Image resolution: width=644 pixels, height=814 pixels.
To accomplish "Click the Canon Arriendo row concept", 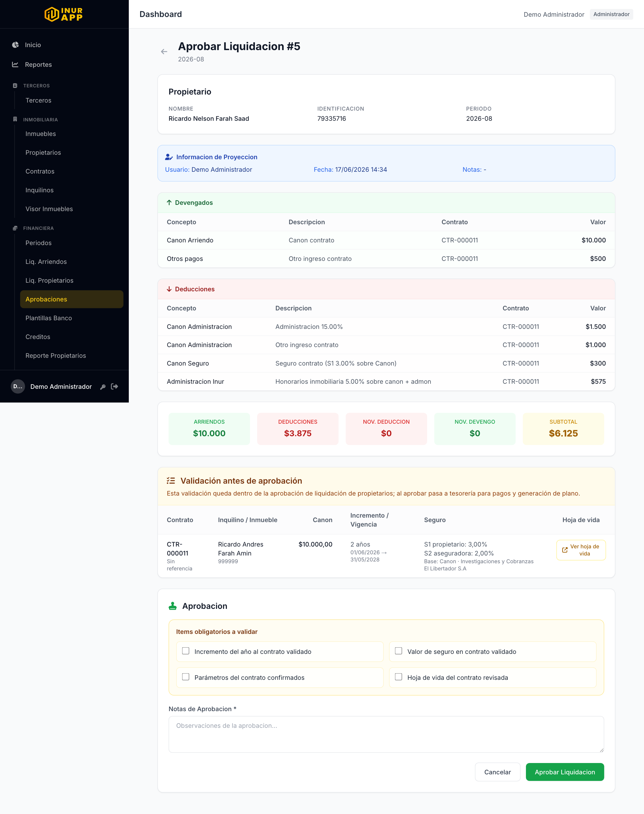I will point(190,240).
